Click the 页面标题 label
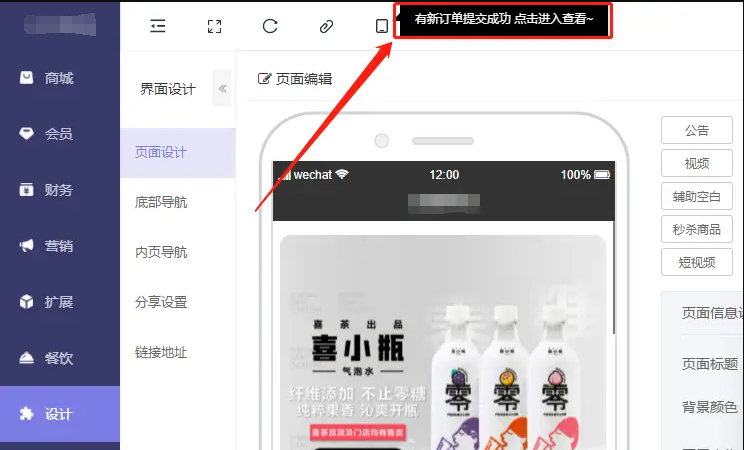 pos(710,364)
